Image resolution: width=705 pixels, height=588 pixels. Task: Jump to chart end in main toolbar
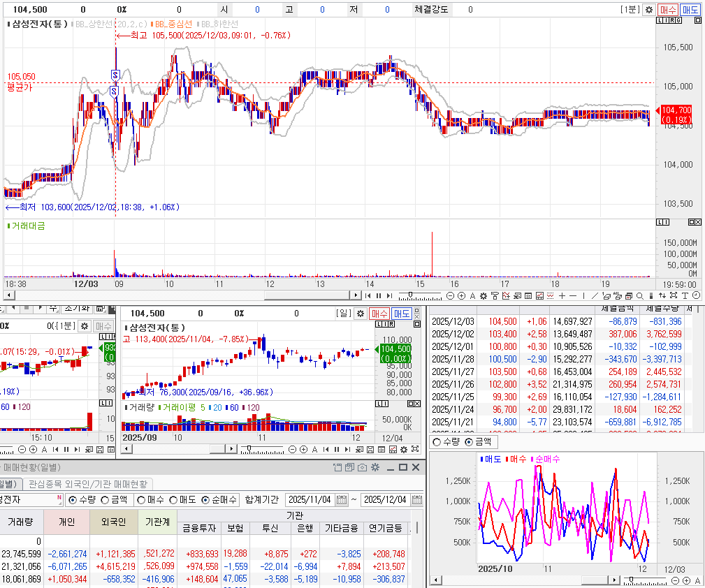[x=389, y=295]
